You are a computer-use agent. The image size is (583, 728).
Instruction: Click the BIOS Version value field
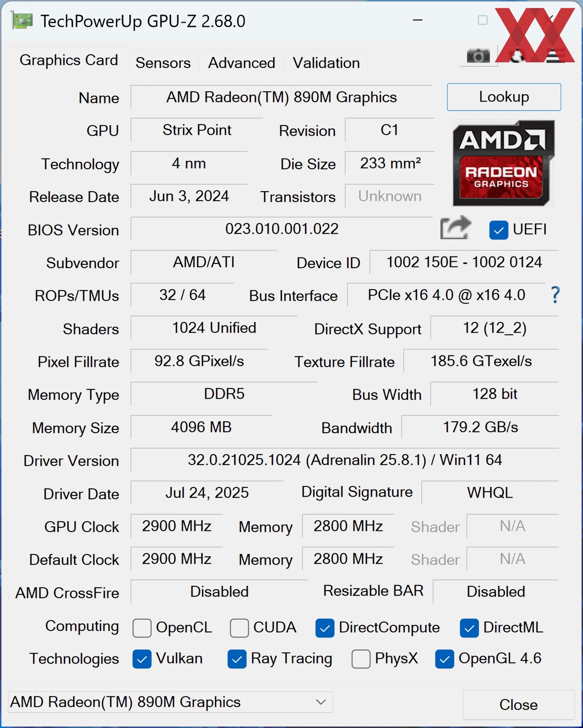click(281, 229)
